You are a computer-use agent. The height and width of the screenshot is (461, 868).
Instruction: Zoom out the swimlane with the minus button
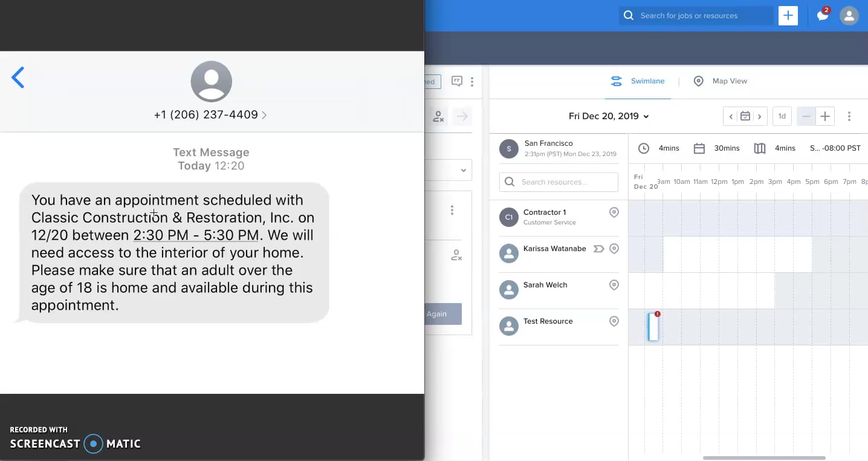click(x=806, y=116)
